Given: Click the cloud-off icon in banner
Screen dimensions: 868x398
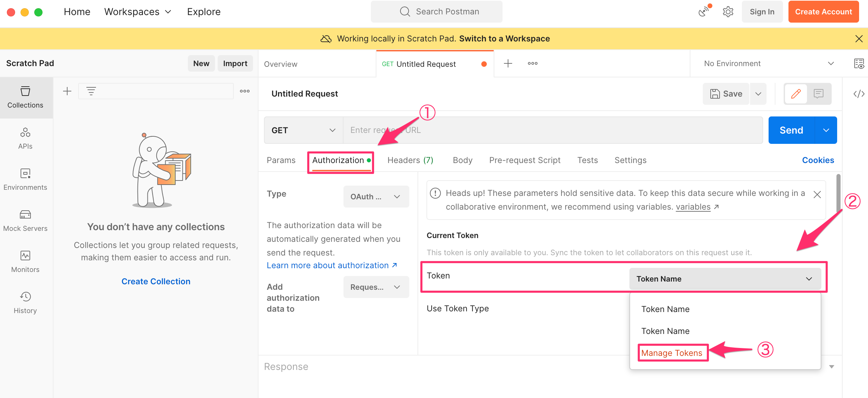Looking at the screenshot, I should click(326, 39).
